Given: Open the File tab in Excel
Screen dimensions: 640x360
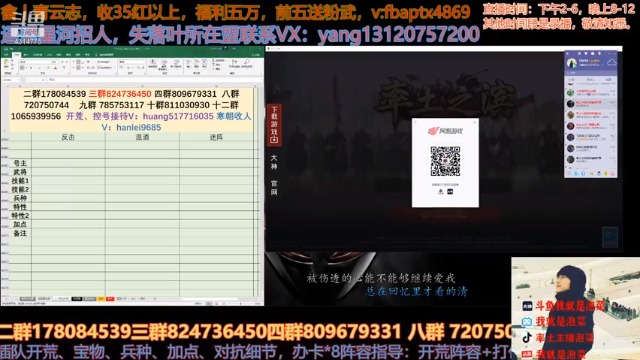Looking at the screenshot, I should 6,54.
